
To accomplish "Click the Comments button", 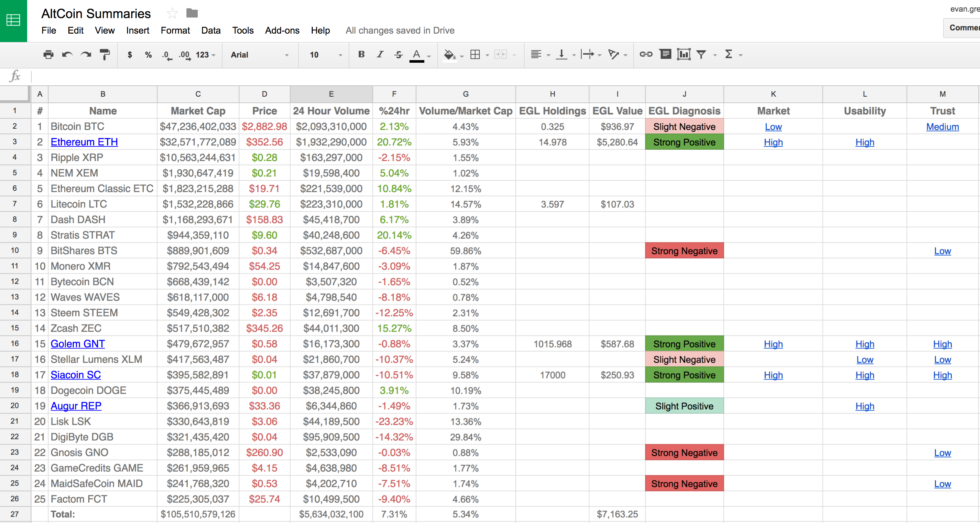I will tap(963, 28).
